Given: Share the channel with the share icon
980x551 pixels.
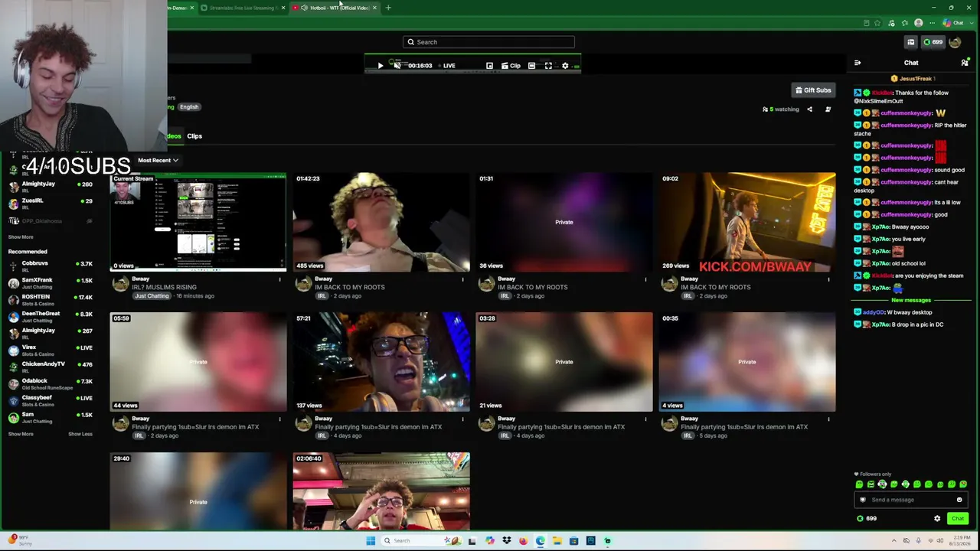Looking at the screenshot, I should click(809, 109).
